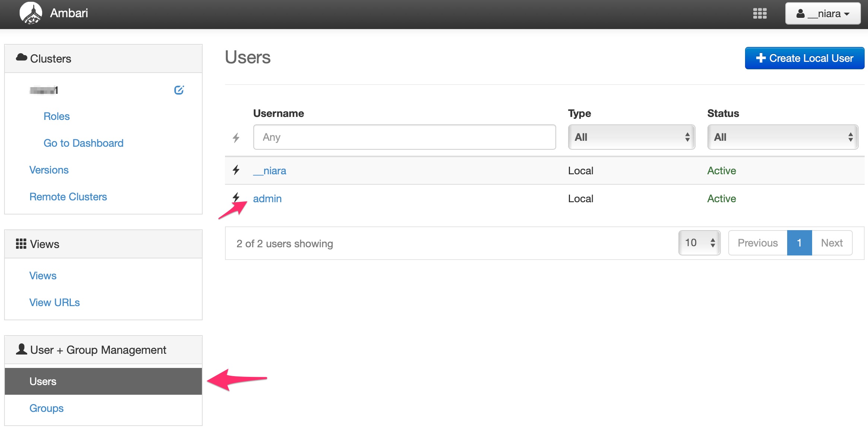Viewport: 868px width, 429px height.
Task: Open View URLs page
Action: tap(54, 302)
